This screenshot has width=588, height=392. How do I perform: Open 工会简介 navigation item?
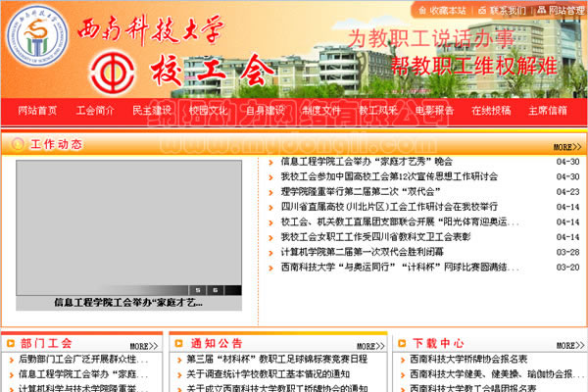[x=95, y=111]
